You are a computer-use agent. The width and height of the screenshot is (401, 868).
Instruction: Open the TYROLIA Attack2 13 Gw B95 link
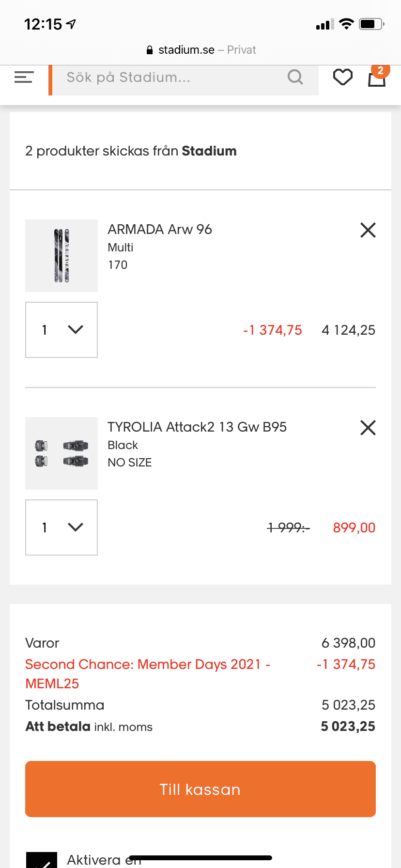pyautogui.click(x=197, y=427)
